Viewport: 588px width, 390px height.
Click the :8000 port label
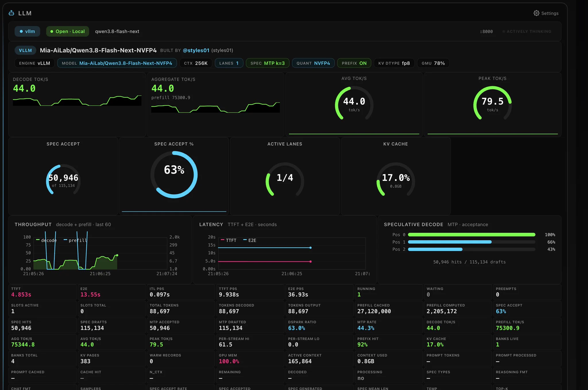[486, 32]
